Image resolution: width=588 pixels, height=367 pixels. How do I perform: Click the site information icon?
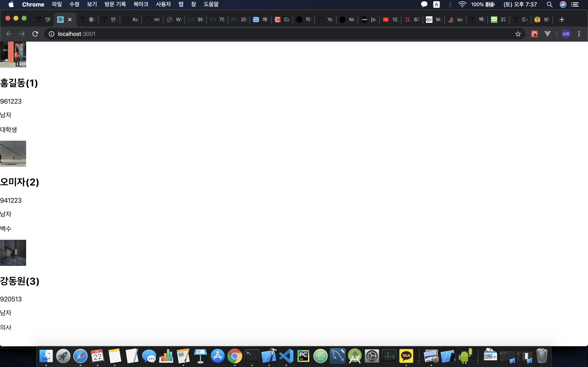click(x=51, y=34)
